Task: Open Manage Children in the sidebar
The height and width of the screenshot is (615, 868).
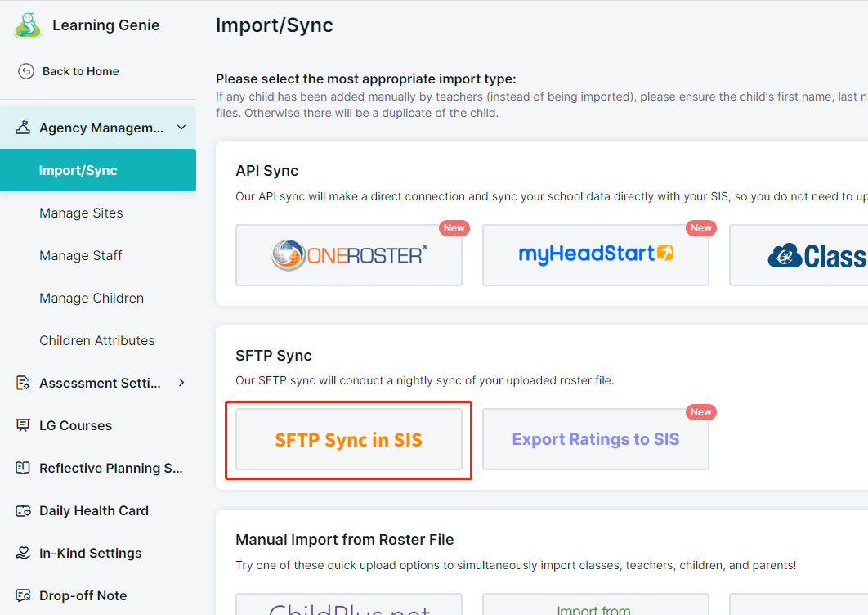Action: [92, 298]
